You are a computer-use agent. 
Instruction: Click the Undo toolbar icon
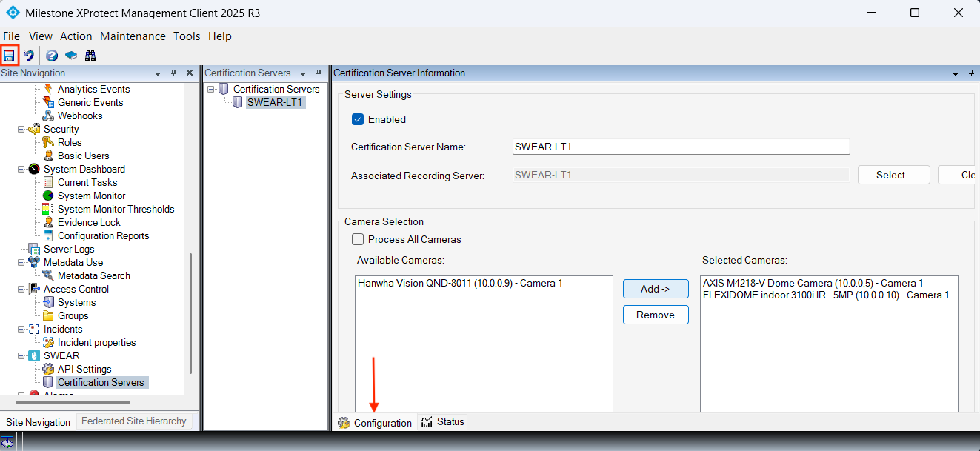coord(29,56)
